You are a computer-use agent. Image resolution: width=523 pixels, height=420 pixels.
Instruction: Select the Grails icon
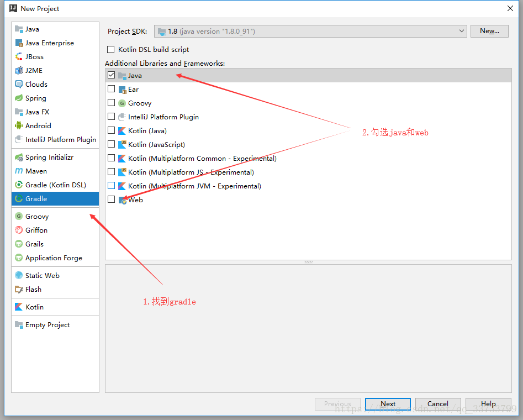click(x=19, y=244)
